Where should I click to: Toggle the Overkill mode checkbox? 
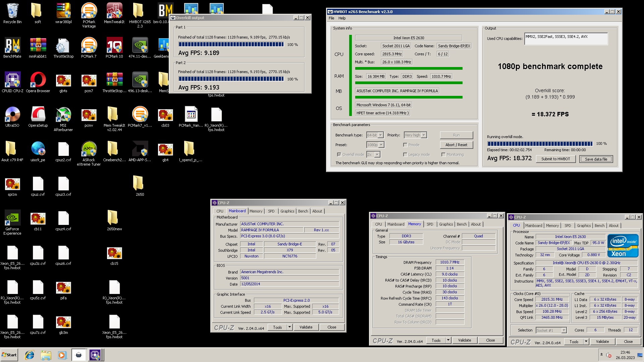point(339,155)
